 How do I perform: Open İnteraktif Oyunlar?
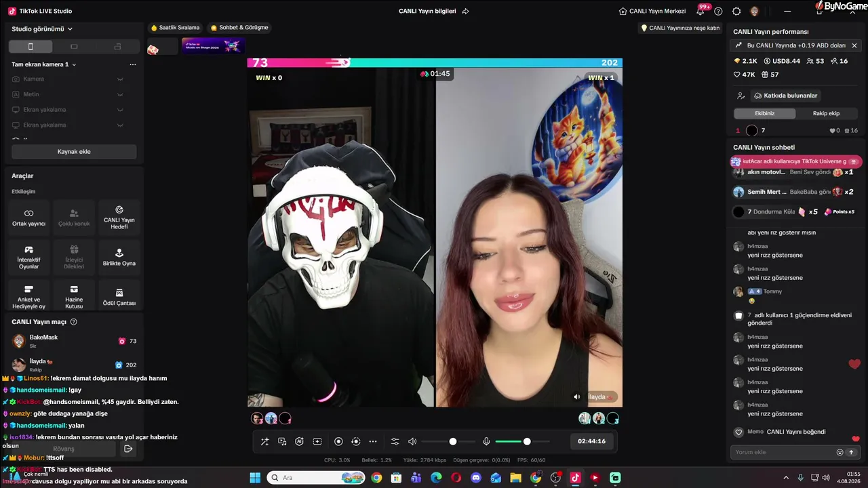(x=28, y=258)
